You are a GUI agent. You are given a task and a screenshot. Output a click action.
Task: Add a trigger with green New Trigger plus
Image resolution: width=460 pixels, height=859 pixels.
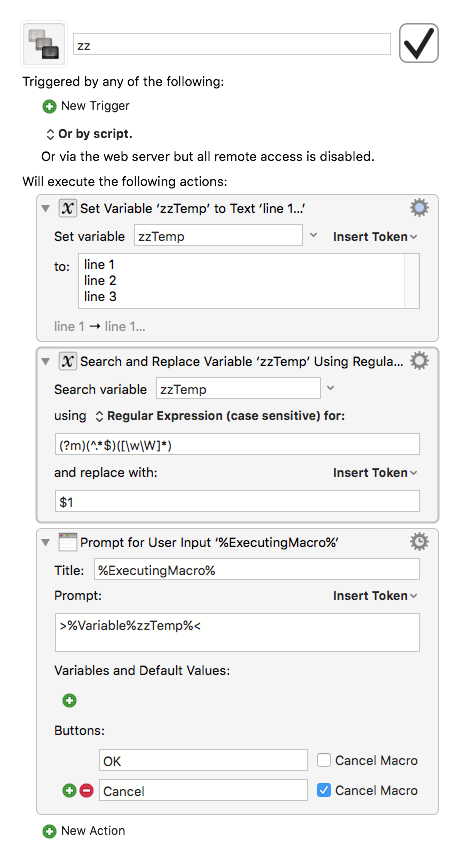tap(49, 106)
